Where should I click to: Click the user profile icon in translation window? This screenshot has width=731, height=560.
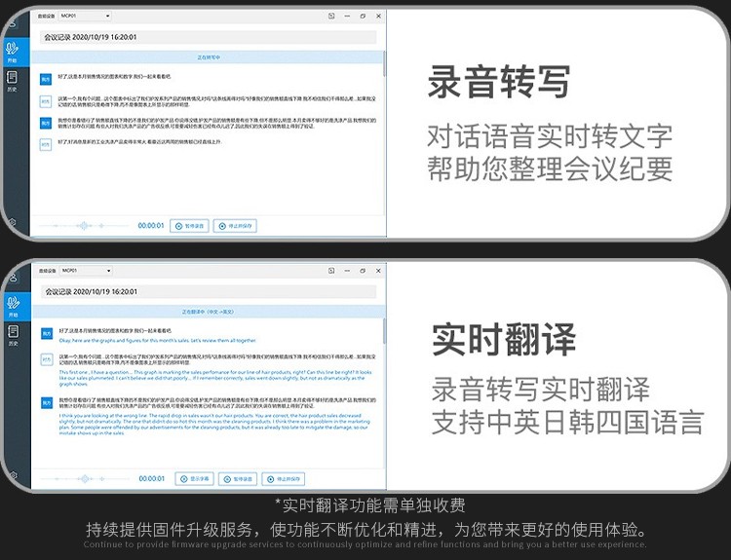point(13,277)
